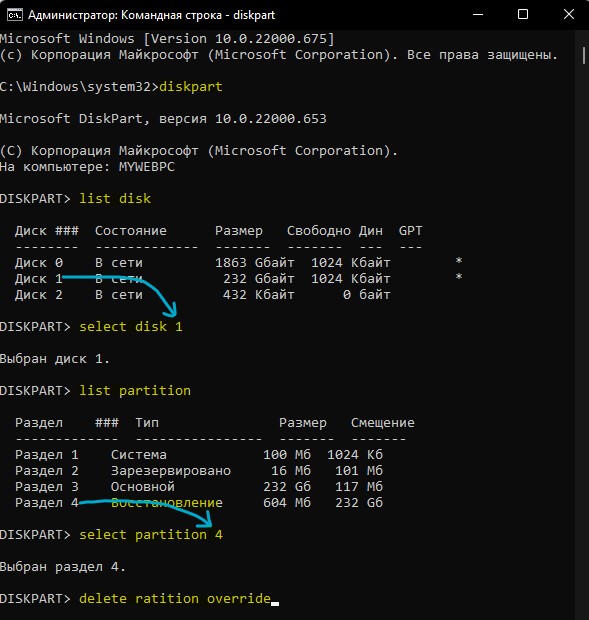Viewport: 589px width, 620px height.
Task: Click the vertical scrollbar thumb
Action: point(583,56)
